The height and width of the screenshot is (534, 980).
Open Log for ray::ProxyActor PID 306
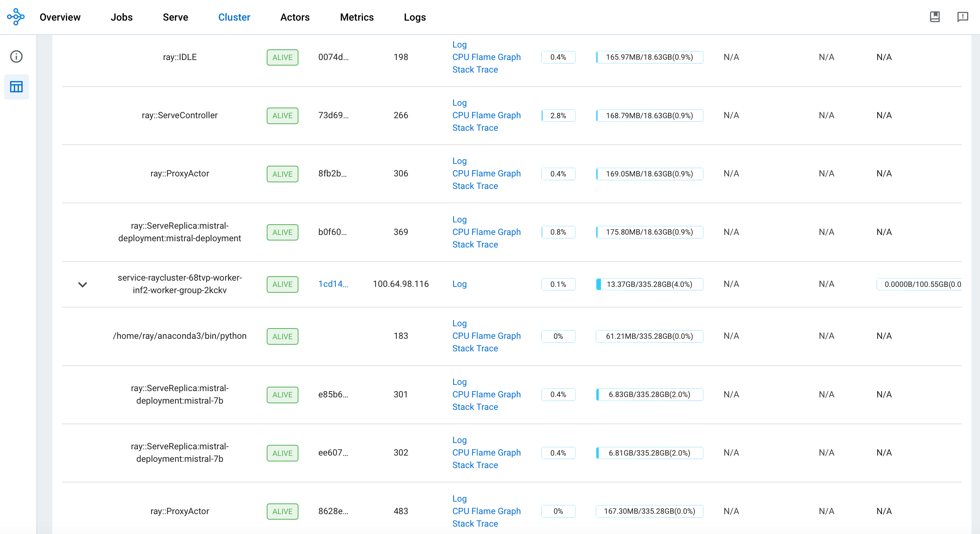(459, 161)
